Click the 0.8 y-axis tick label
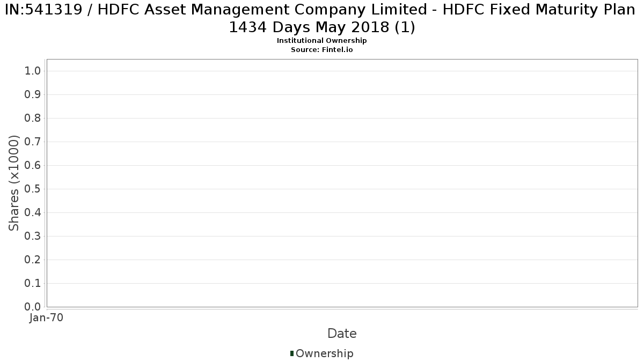Screen dimensions: 644x362 [x=33, y=119]
